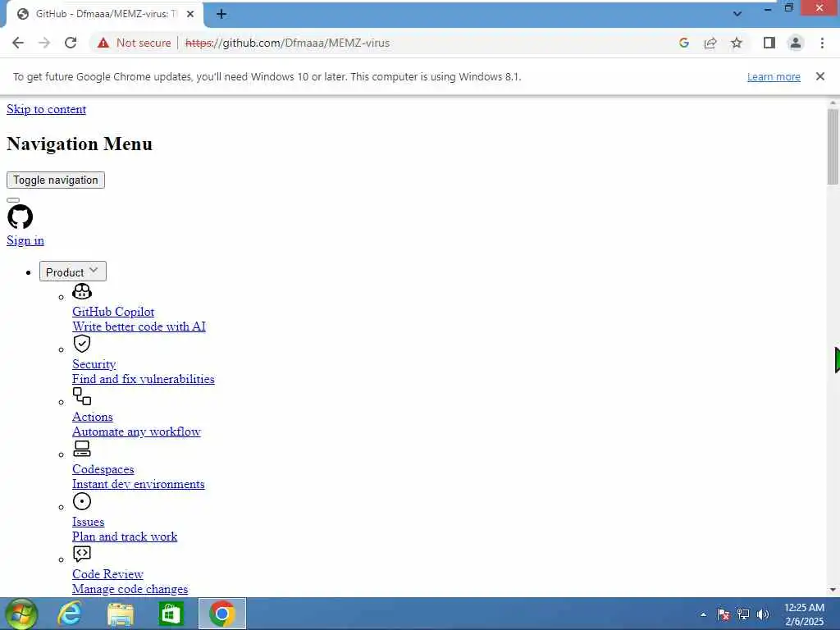Click the workflow icon above Actions
The image size is (840, 630).
coord(82,396)
